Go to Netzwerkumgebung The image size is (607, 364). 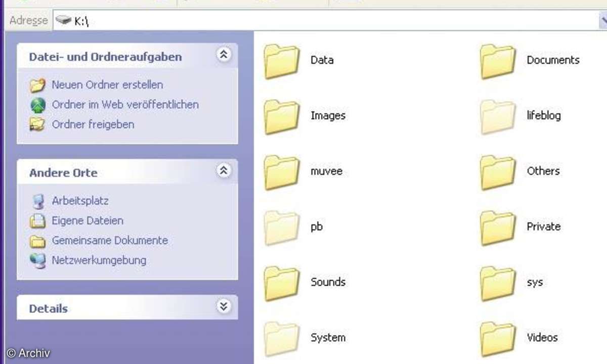point(99,260)
